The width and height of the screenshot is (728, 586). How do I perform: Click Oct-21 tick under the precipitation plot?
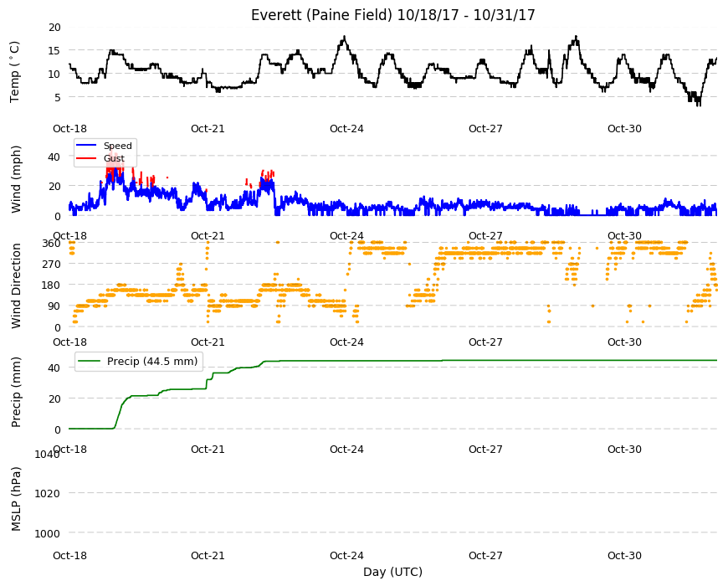[x=208, y=449]
